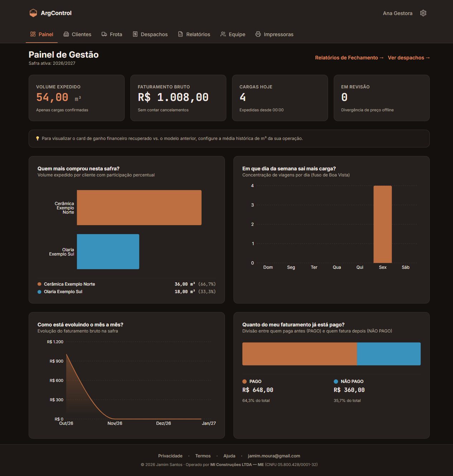
Task: Click the 54,00 m³ volume value
Action: pyautogui.click(x=59, y=97)
